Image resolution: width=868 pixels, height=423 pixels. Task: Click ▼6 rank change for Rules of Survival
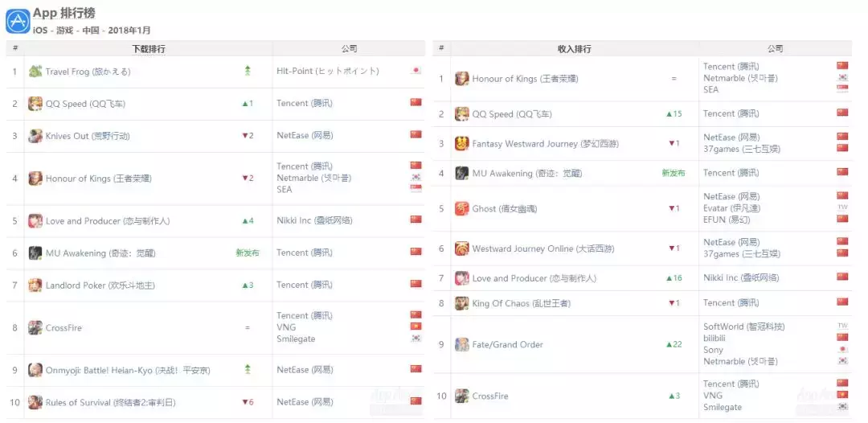coord(248,402)
